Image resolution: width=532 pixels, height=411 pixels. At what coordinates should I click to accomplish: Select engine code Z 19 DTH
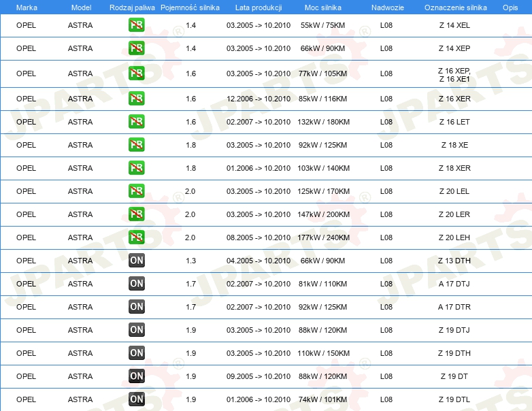(454, 352)
